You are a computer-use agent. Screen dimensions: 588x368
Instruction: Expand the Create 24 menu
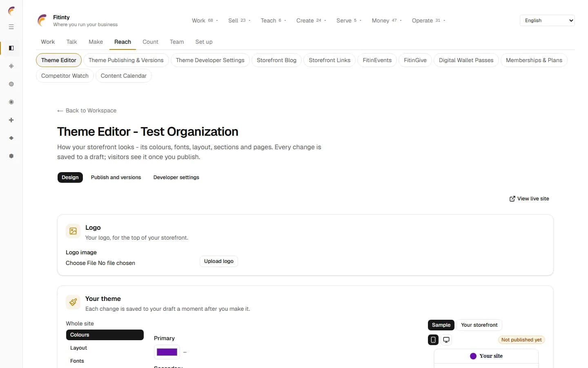click(x=311, y=20)
